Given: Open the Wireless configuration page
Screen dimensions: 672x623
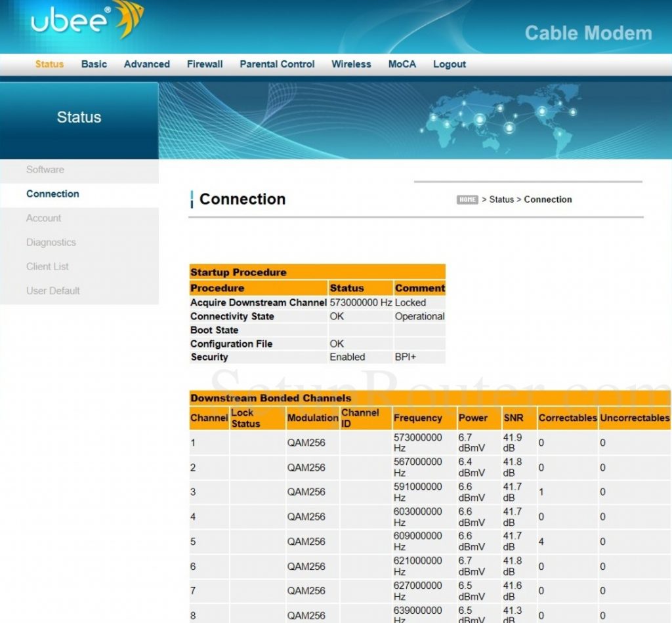Looking at the screenshot, I should tap(351, 64).
